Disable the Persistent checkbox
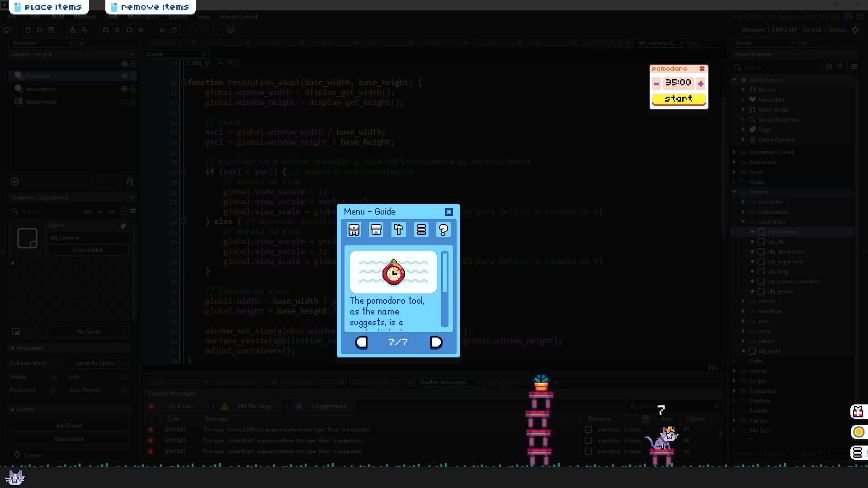Screen dimensions: 868x488 pyautogui.click(x=53, y=390)
